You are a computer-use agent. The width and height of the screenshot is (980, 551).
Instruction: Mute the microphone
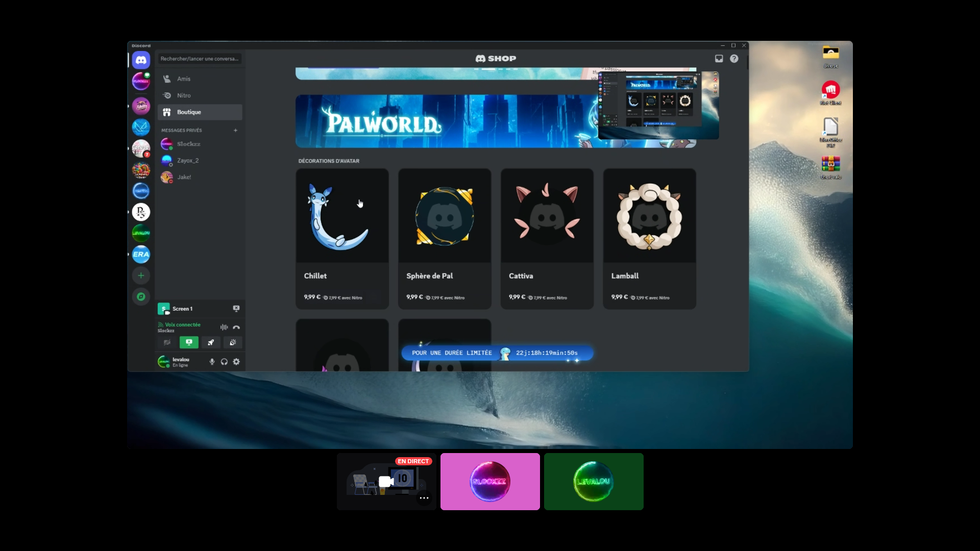click(212, 362)
